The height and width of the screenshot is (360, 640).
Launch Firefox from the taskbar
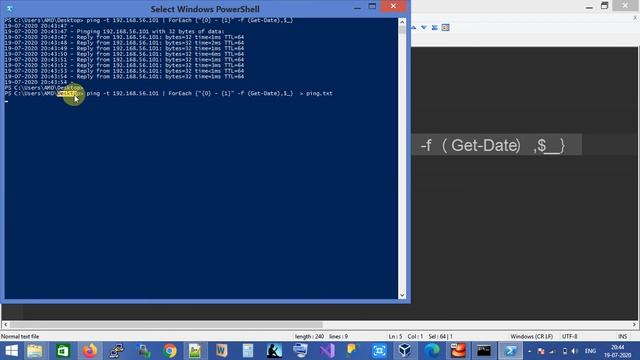tap(90, 351)
